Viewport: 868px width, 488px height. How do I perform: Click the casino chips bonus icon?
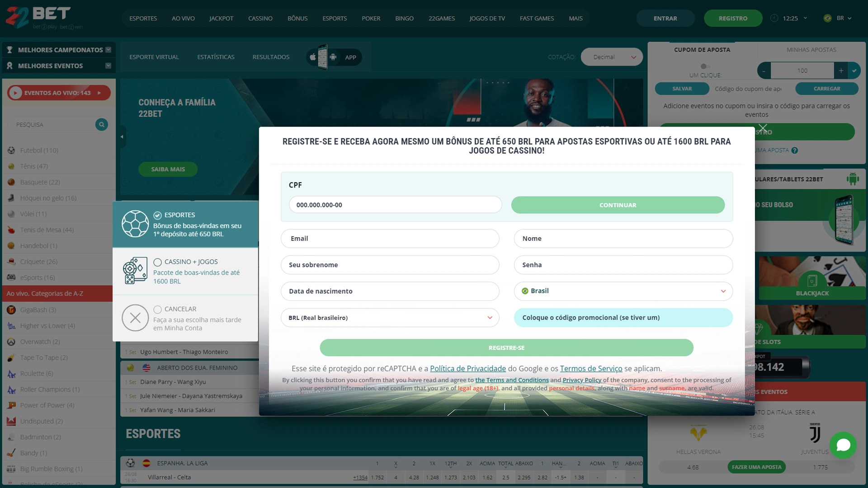pos(135,271)
